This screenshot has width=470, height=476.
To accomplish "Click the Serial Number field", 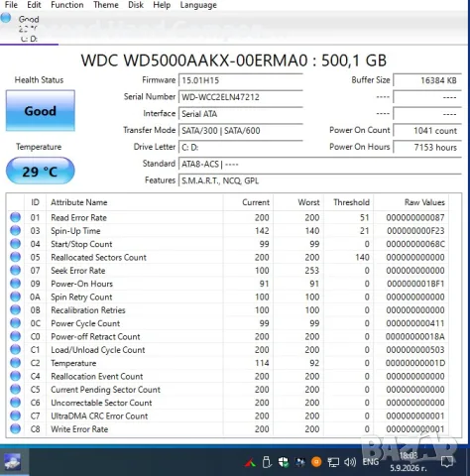I will click(x=241, y=97).
